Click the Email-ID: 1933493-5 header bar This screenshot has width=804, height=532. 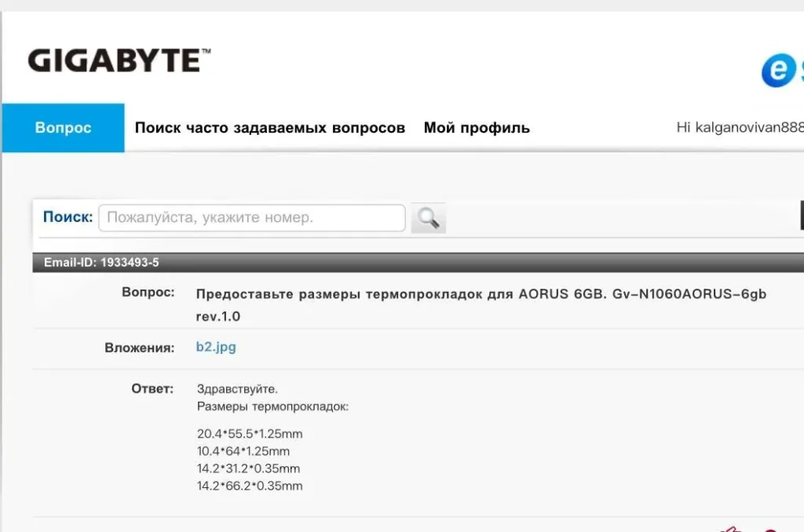[x=418, y=262]
